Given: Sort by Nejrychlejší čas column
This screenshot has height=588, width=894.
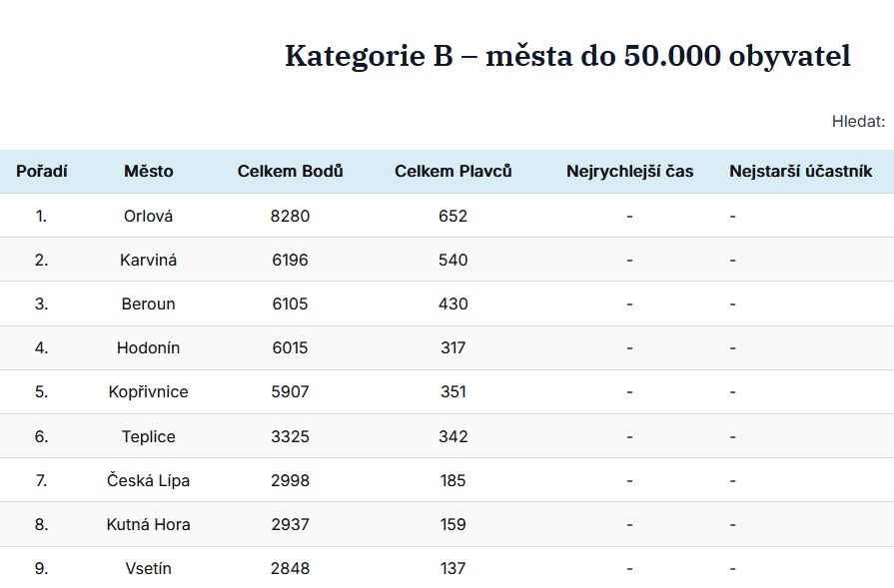Looking at the screenshot, I should [629, 172].
